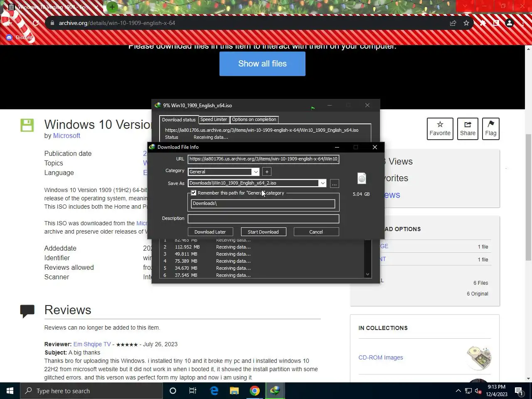Select connection row 5 with 34.670 MB
532x399 pixels.
(x=262, y=268)
